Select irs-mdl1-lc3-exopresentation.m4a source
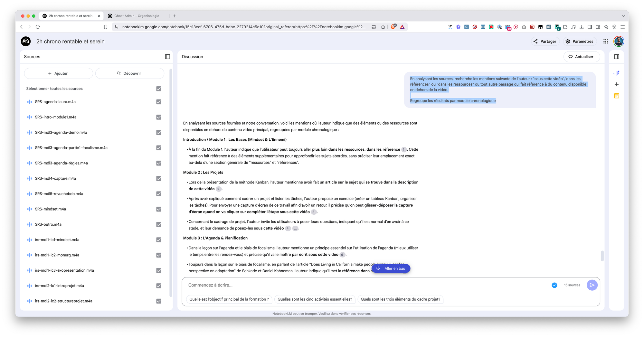Viewport: 644px width, 337px height. click(x=64, y=270)
